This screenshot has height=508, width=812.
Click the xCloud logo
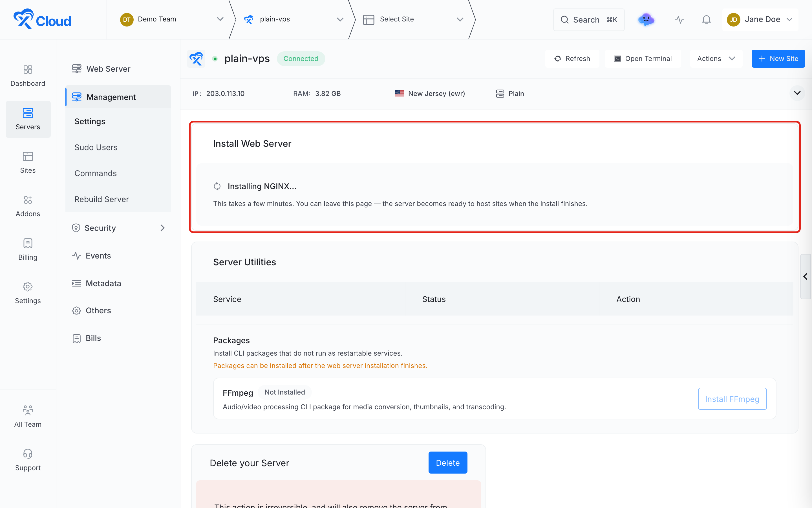[x=42, y=19]
